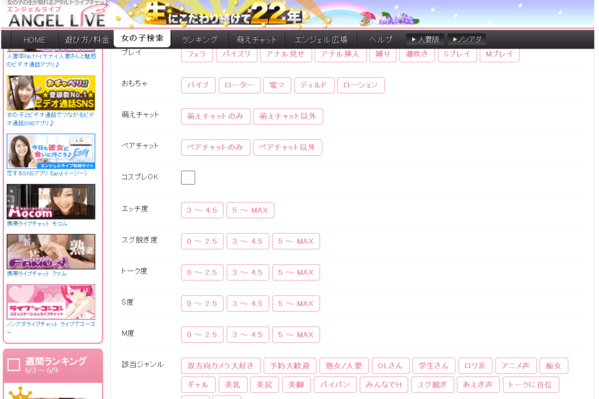Select S度 0 ~ 2.5 option
Image resolution: width=599 pixels, height=399 pixels.
click(x=202, y=303)
